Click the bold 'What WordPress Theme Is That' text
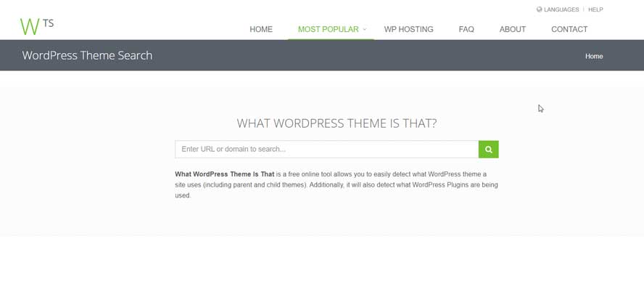The image size is (644, 297). click(225, 174)
